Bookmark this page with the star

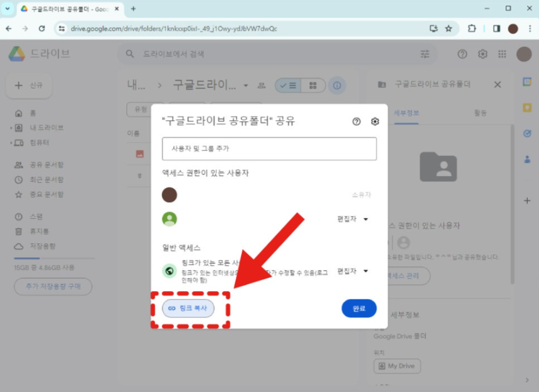(449, 28)
